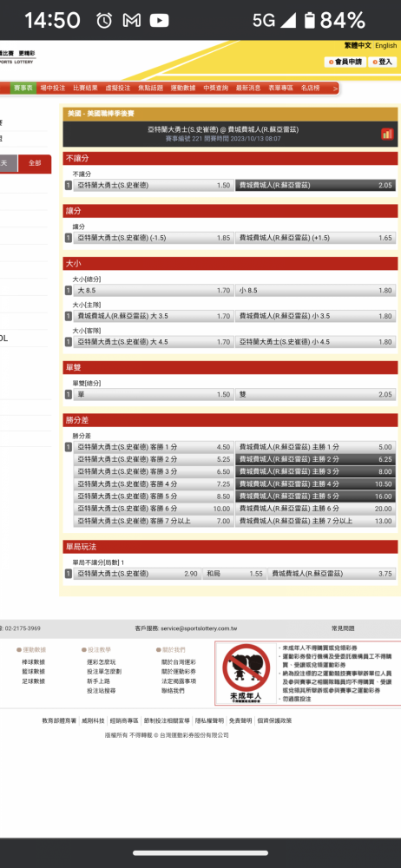Viewport: 401px width, 868px height.
Task: Pick 亞特蘭大勇士 客勝 2 分 at 5.25
Action: point(152,459)
